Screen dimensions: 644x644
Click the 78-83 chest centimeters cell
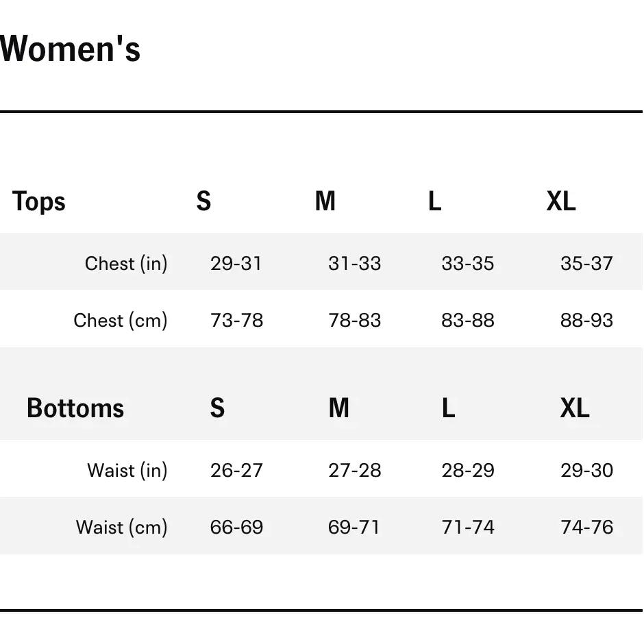pyautogui.click(x=354, y=320)
